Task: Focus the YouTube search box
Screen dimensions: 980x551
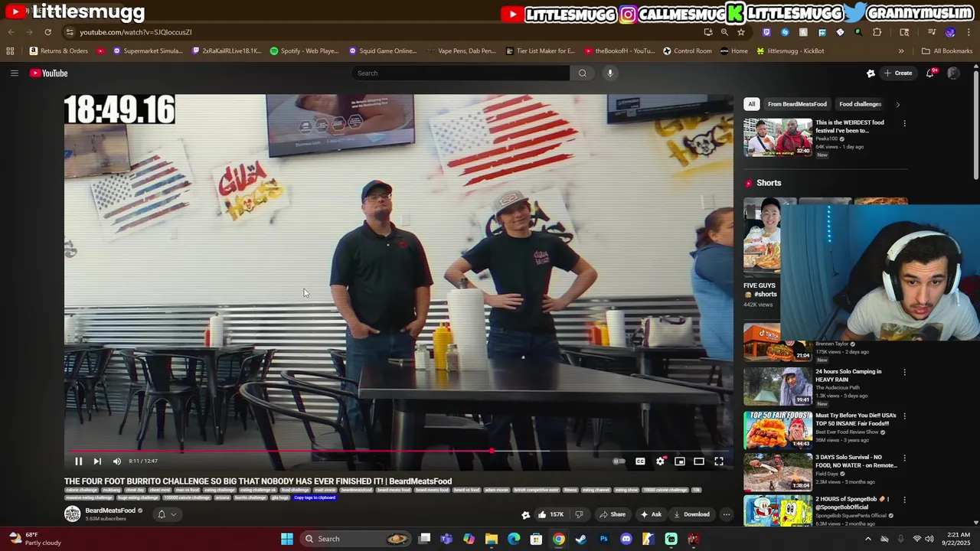Action: pyautogui.click(x=459, y=73)
